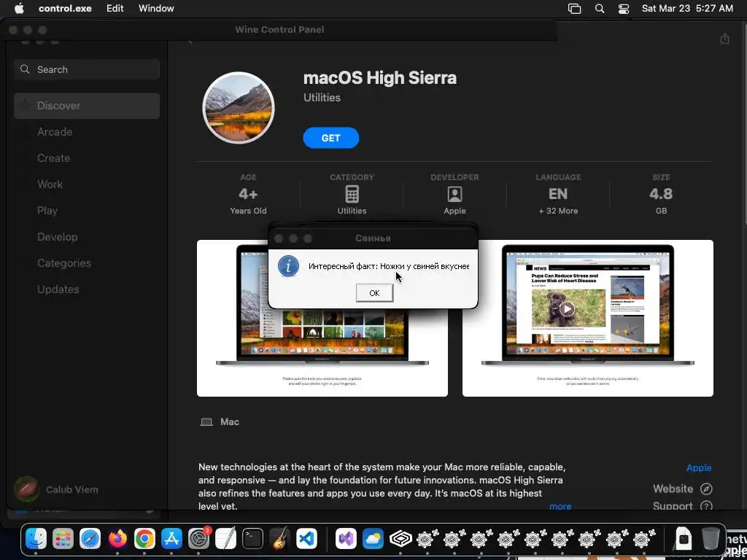
Task: Open the Calub Viem account profile
Action: [x=56, y=489]
